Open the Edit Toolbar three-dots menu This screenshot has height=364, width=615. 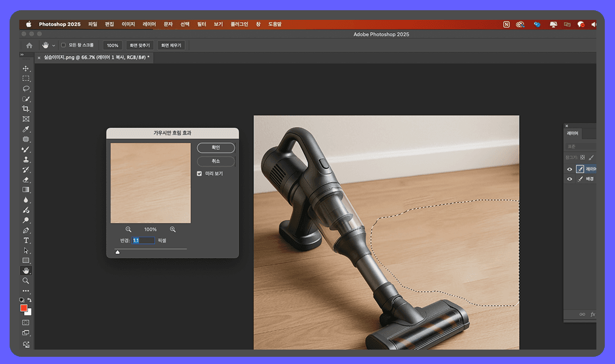pos(26,291)
